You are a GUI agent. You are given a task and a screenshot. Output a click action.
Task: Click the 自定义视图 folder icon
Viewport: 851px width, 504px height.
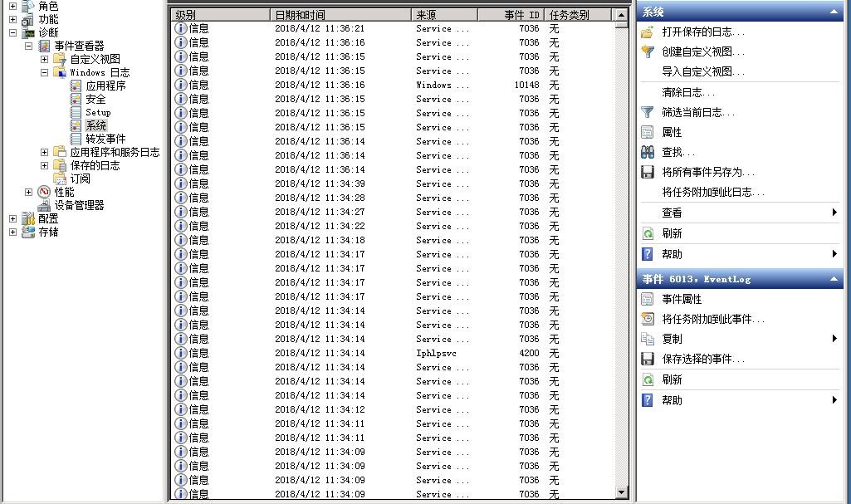coord(59,59)
